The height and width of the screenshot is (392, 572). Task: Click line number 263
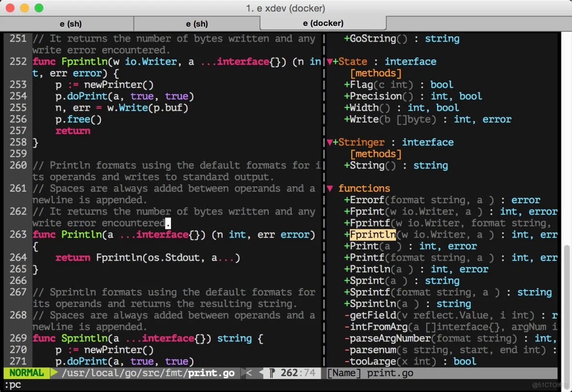[18, 235]
